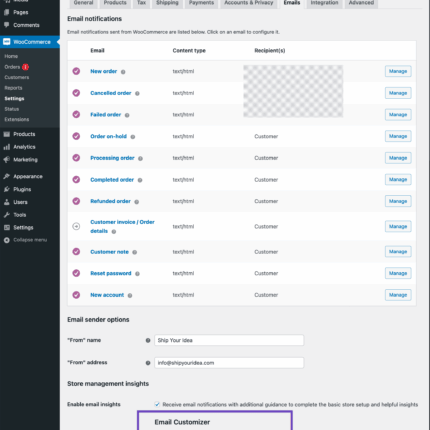Open Status submenu item in sidebar
Image resolution: width=430 pixels, height=430 pixels.
tap(12, 109)
